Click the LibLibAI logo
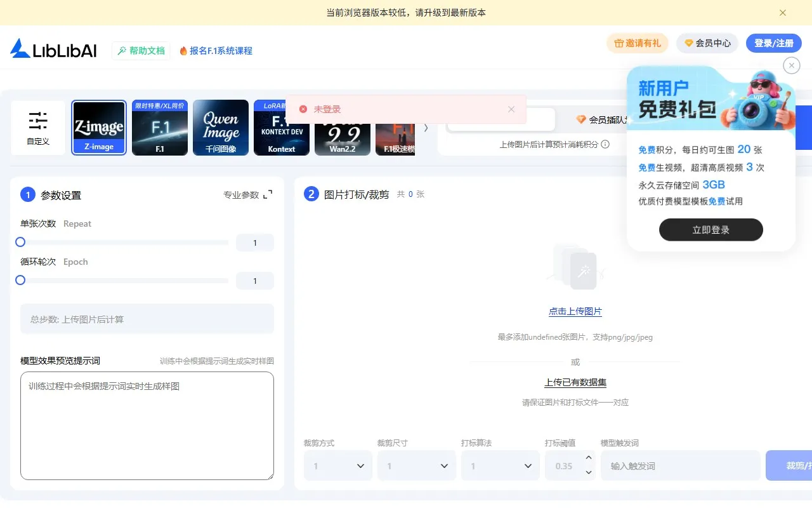Image resolution: width=812 pixels, height=508 pixels. click(53, 49)
